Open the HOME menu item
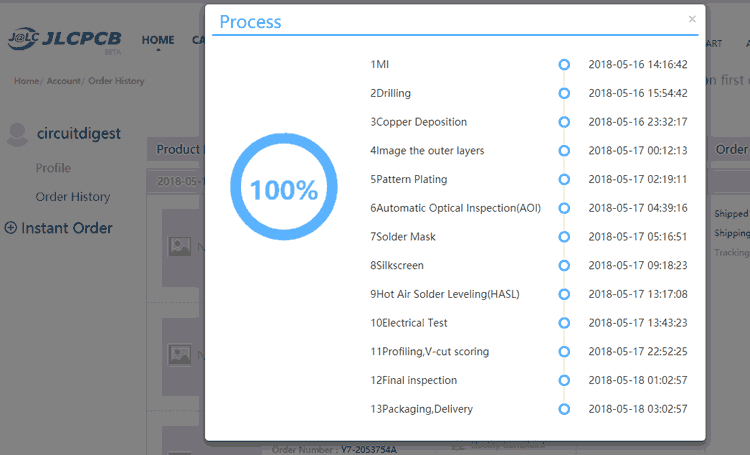Viewport: 750px width, 455px height. click(x=158, y=40)
